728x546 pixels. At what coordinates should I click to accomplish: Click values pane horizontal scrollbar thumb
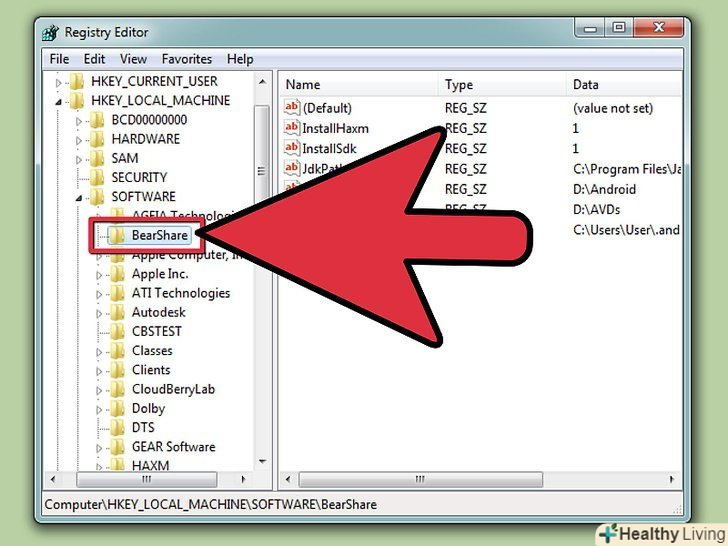click(421, 480)
